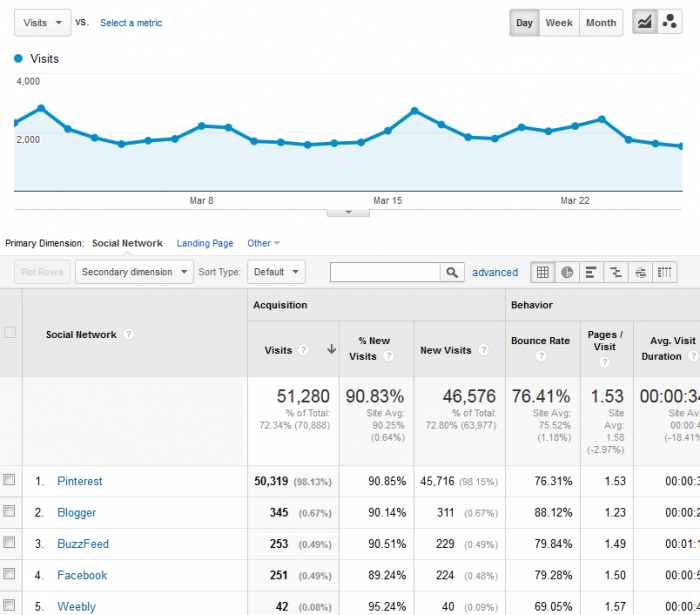The height and width of the screenshot is (615, 700).
Task: Select the pivot table view icon
Action: point(664,272)
